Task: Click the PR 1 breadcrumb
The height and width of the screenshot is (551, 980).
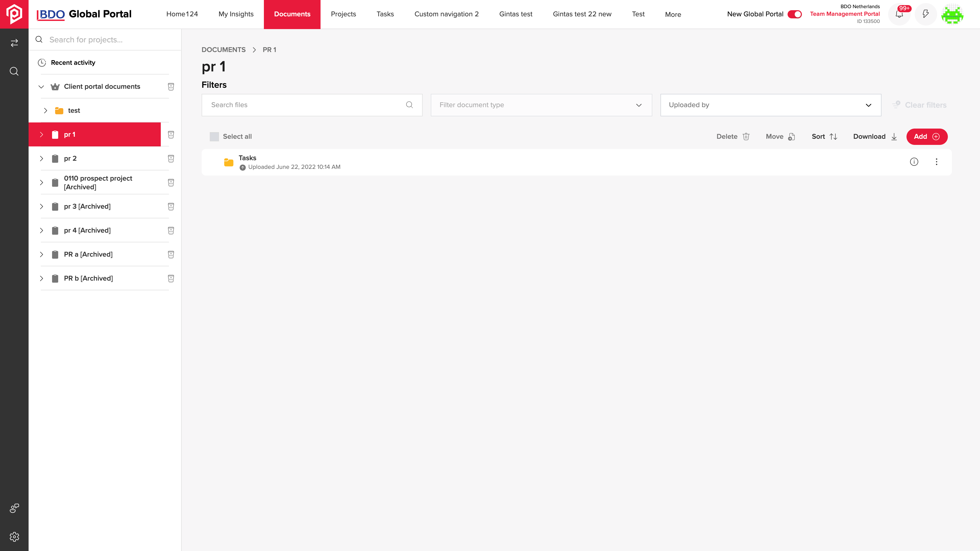Action: click(x=269, y=50)
